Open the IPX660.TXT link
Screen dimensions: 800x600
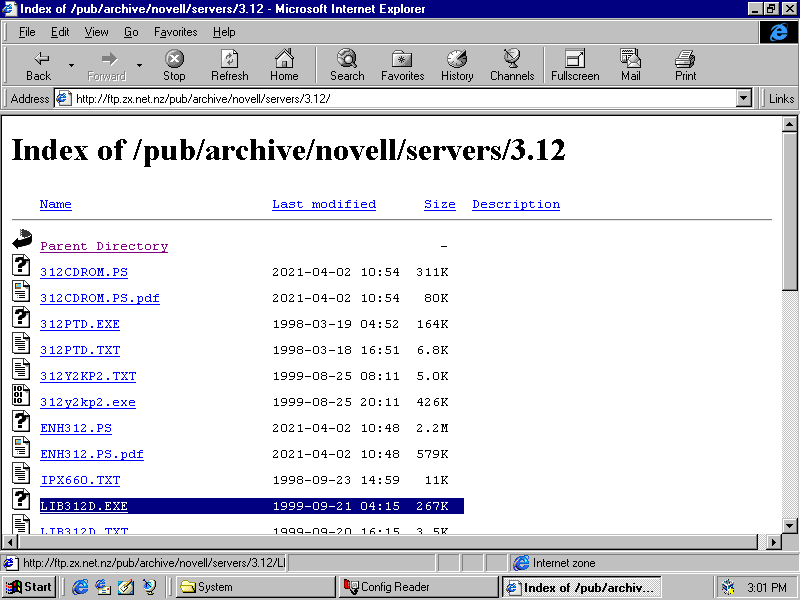click(80, 481)
